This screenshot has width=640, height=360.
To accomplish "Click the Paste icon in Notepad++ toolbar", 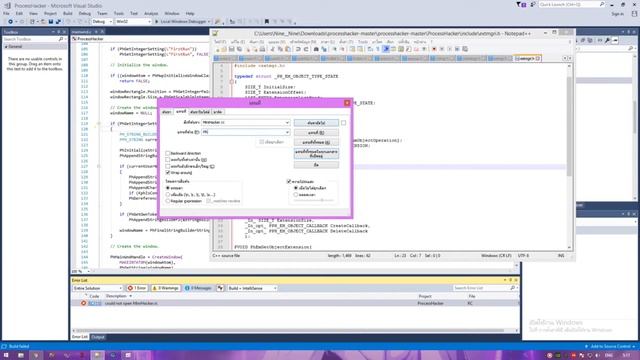I will (x=287, y=49).
